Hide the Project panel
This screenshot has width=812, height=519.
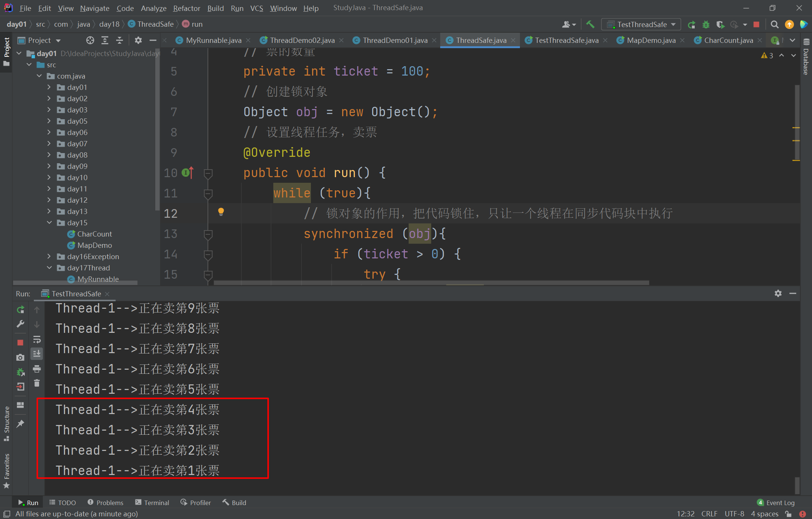coord(153,40)
